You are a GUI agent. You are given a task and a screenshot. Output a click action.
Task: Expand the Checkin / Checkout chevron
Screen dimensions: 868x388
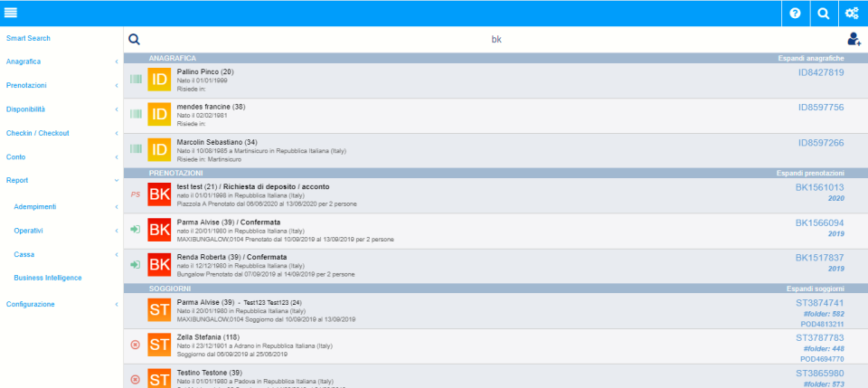coord(117,133)
